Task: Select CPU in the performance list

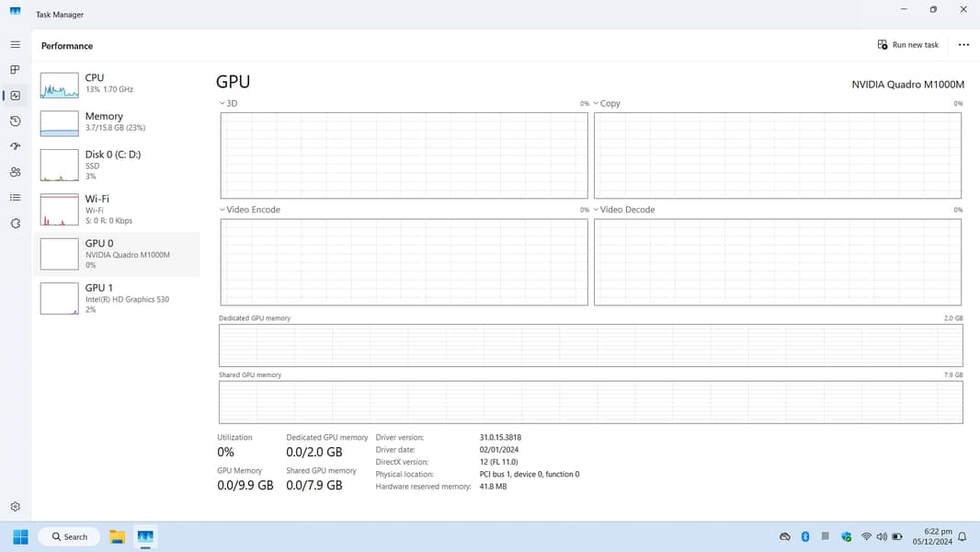Action: (x=116, y=84)
